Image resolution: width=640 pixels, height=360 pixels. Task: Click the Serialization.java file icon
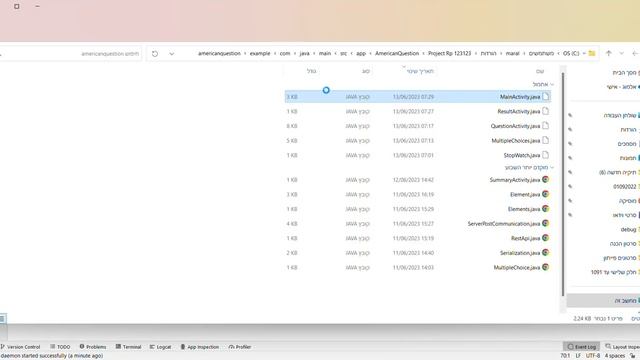point(546,253)
